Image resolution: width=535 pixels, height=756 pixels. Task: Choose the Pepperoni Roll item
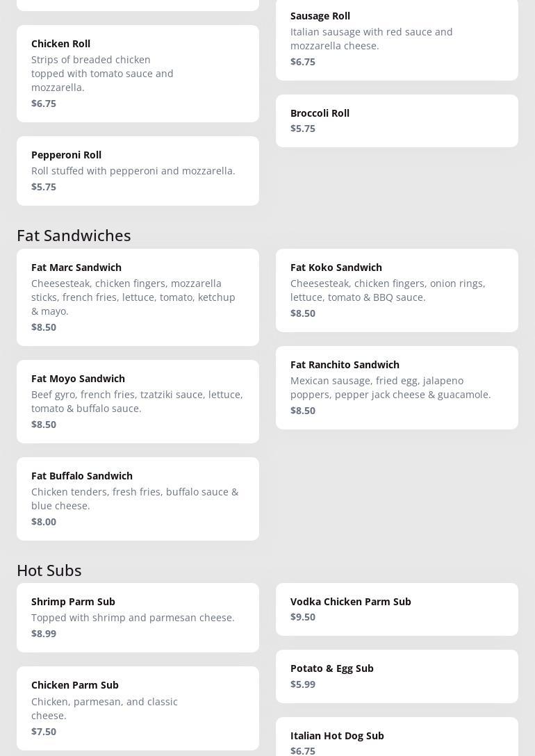138,170
